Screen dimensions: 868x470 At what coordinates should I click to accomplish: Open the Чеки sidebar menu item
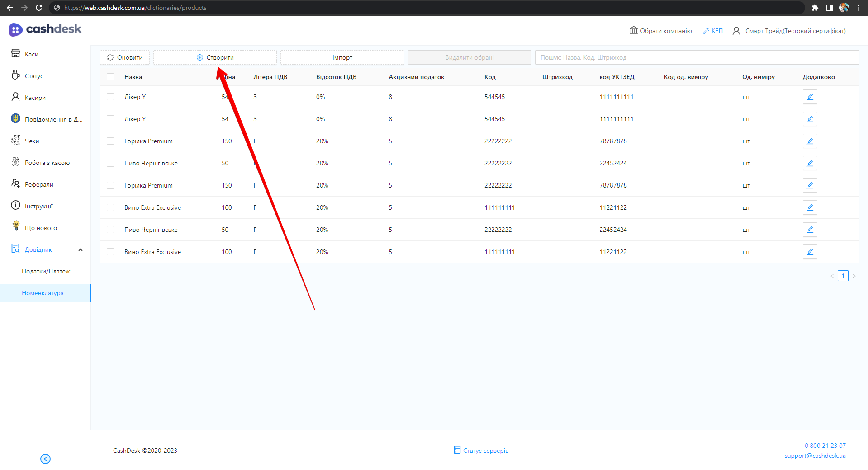pos(32,141)
